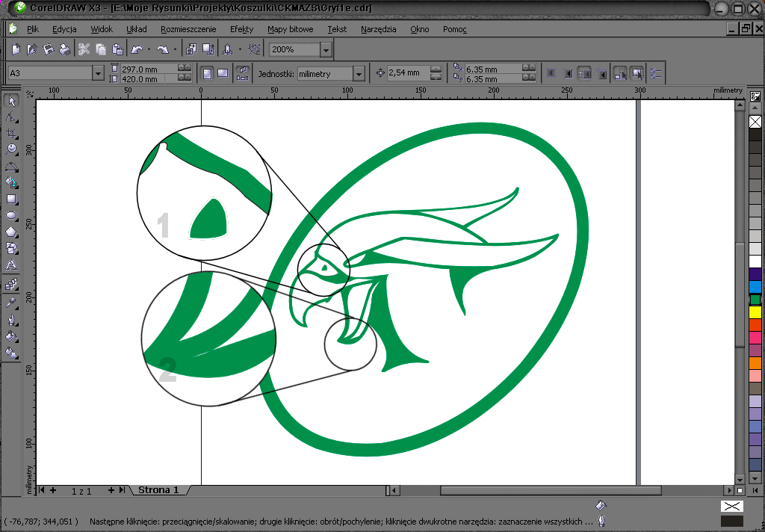
Task: Open the zoom level 200% dropdown
Action: point(325,50)
